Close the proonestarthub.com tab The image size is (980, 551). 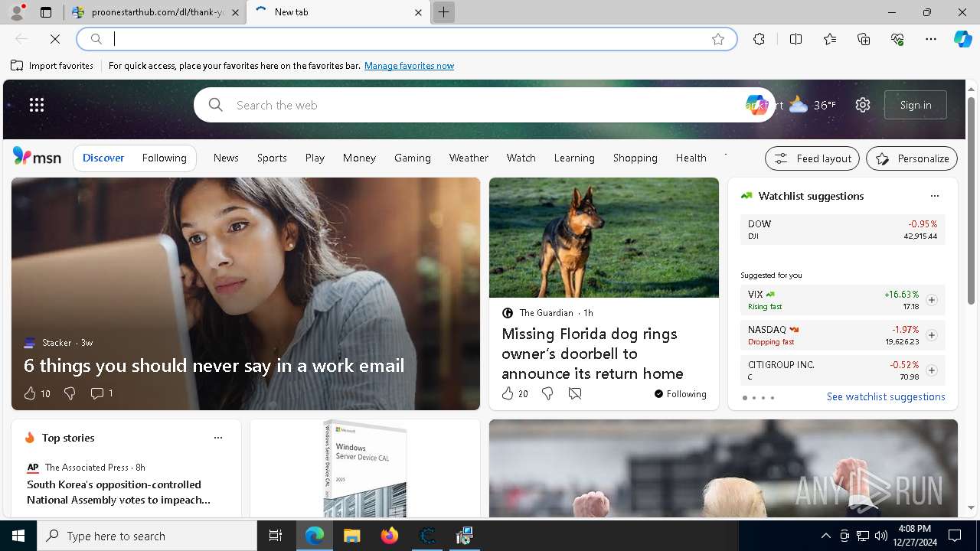[235, 12]
